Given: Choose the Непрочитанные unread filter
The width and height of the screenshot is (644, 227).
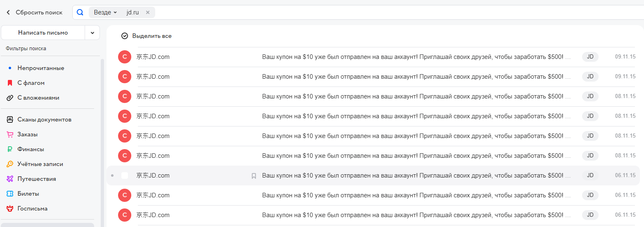Looking at the screenshot, I should coord(40,68).
